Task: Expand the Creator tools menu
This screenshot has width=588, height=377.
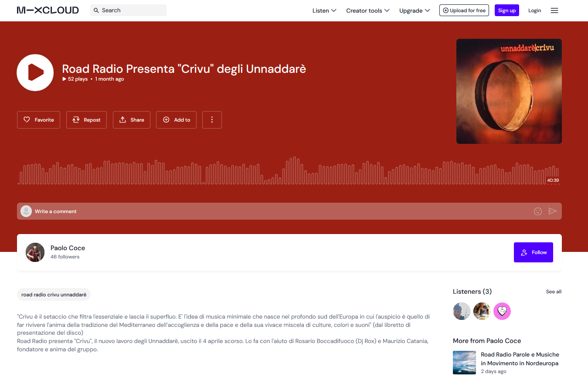Action: coord(368,10)
